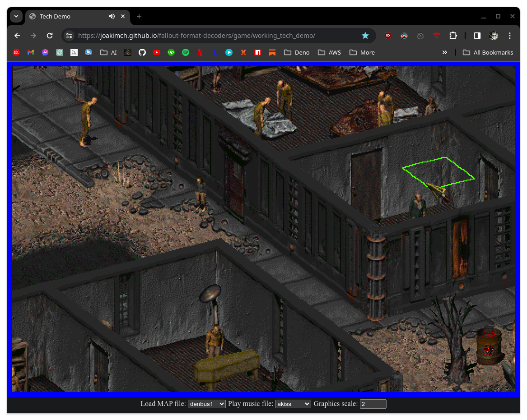
Task: Open a new browser tab
Action: pyautogui.click(x=139, y=16)
